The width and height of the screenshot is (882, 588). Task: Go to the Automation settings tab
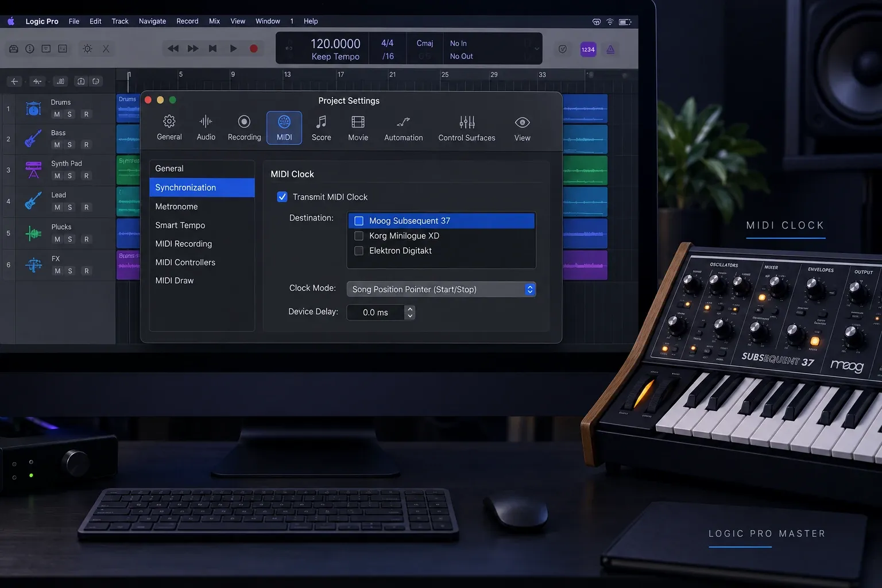tap(403, 128)
